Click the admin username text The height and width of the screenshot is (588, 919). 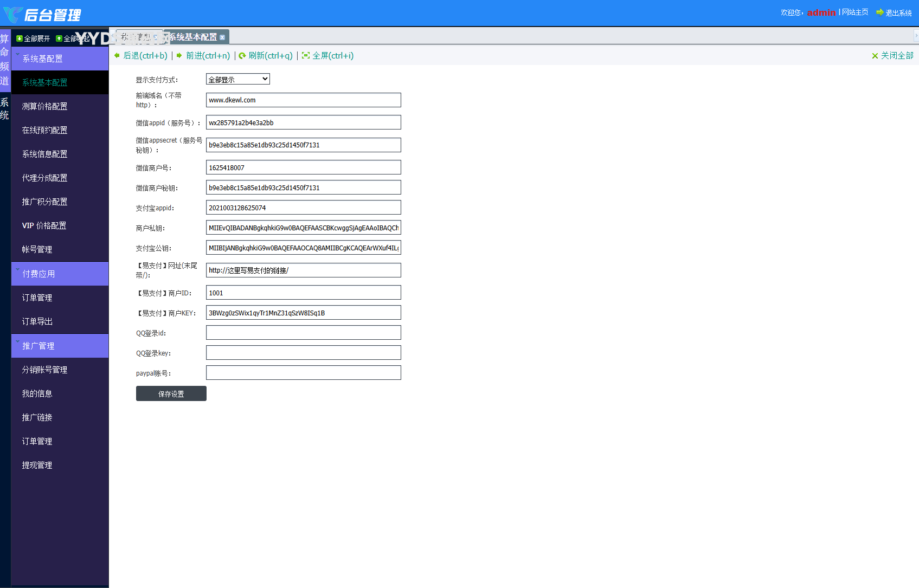tap(821, 12)
